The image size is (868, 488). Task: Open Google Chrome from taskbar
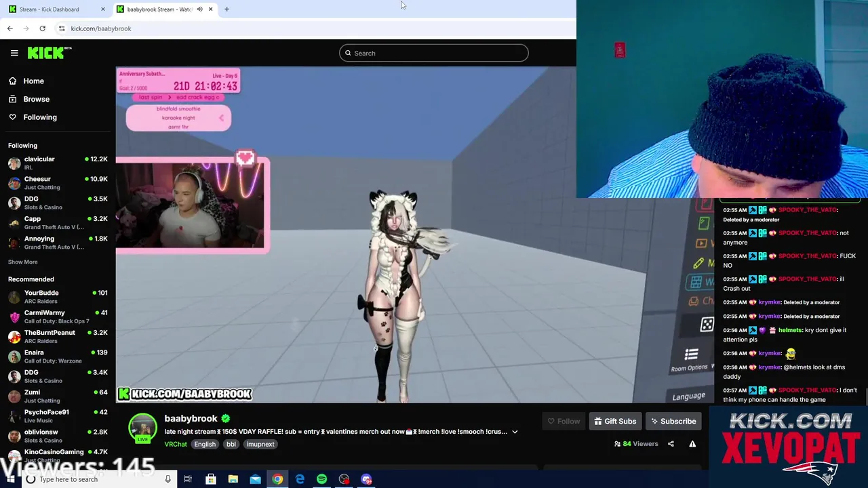[x=277, y=479]
